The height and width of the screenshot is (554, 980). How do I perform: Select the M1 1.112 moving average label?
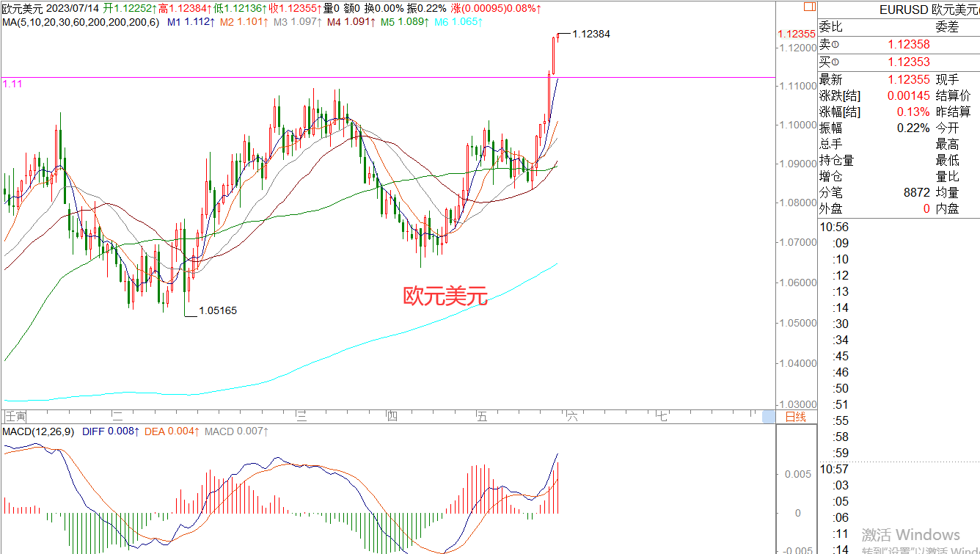coord(191,22)
